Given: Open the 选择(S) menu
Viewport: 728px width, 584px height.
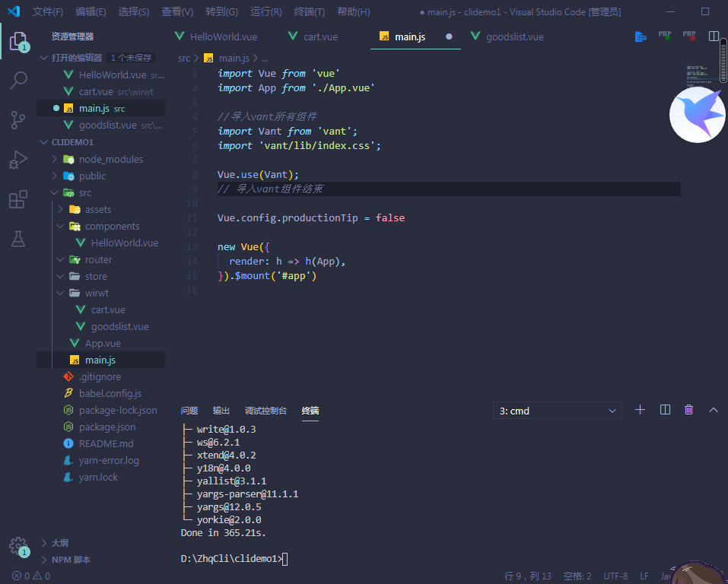Looking at the screenshot, I should tap(134, 11).
